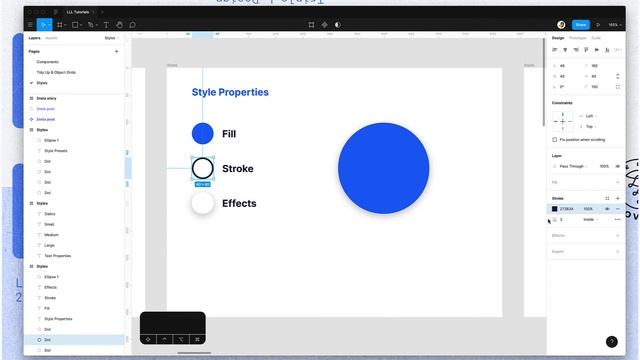Select the Text tool
Image resolution: width=640 pixels, height=360 pixels.
(106, 25)
